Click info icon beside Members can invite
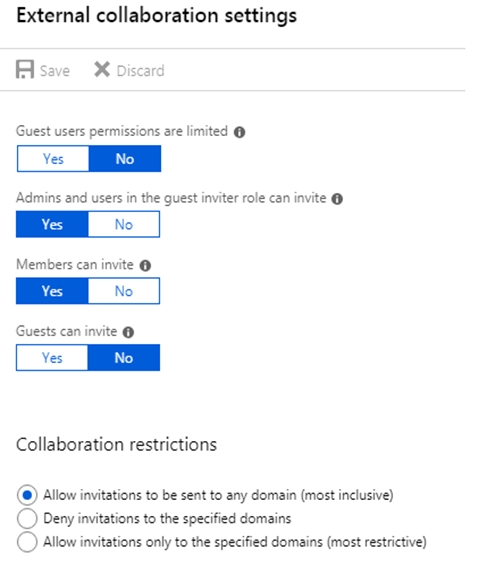The image size is (487, 570). point(145,266)
